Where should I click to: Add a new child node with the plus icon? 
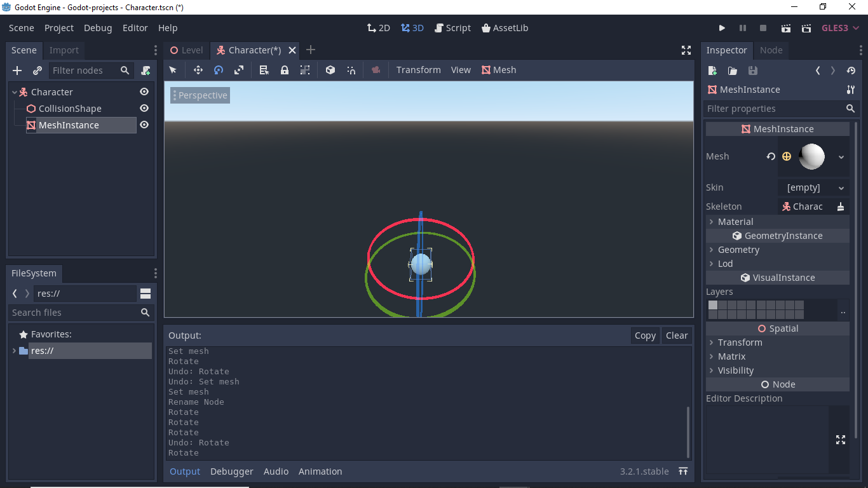pos(17,71)
